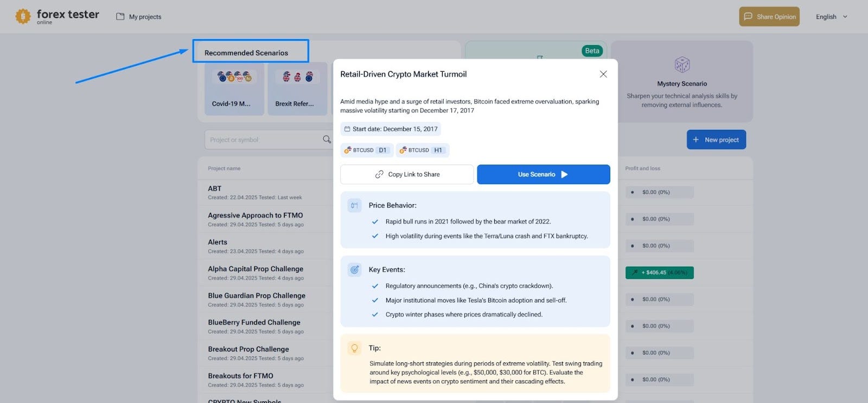Click the speech bubble icon in Share Opinion
The height and width of the screenshot is (403, 868).
[748, 16]
